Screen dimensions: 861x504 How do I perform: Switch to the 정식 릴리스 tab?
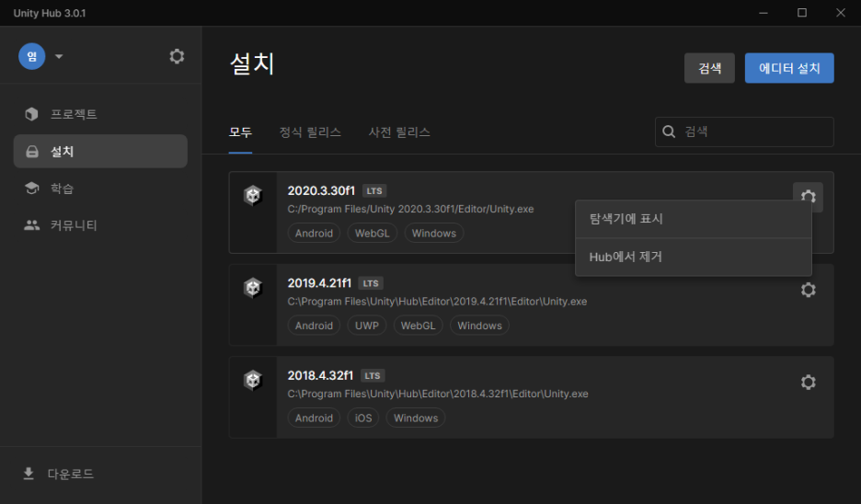coord(310,132)
